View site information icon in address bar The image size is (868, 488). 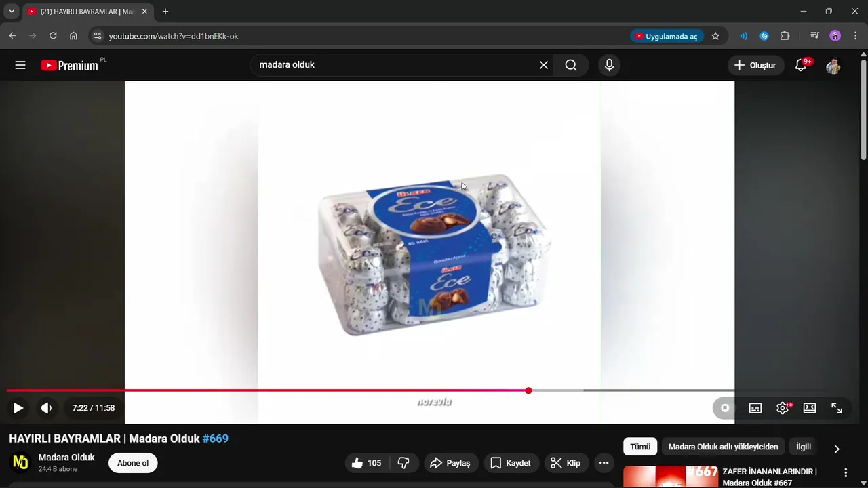[x=98, y=36]
